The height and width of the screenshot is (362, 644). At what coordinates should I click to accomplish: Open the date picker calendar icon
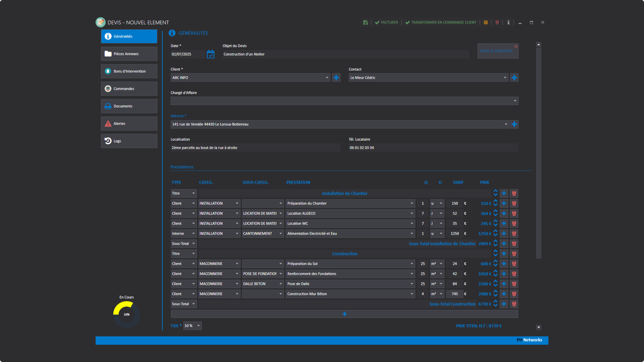coord(211,54)
